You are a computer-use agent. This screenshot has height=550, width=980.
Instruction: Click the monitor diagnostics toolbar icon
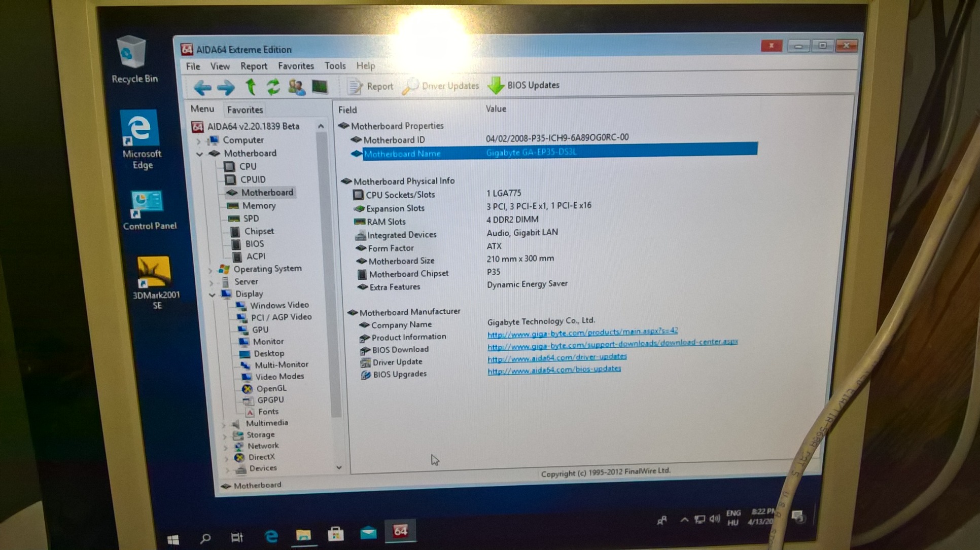point(320,87)
